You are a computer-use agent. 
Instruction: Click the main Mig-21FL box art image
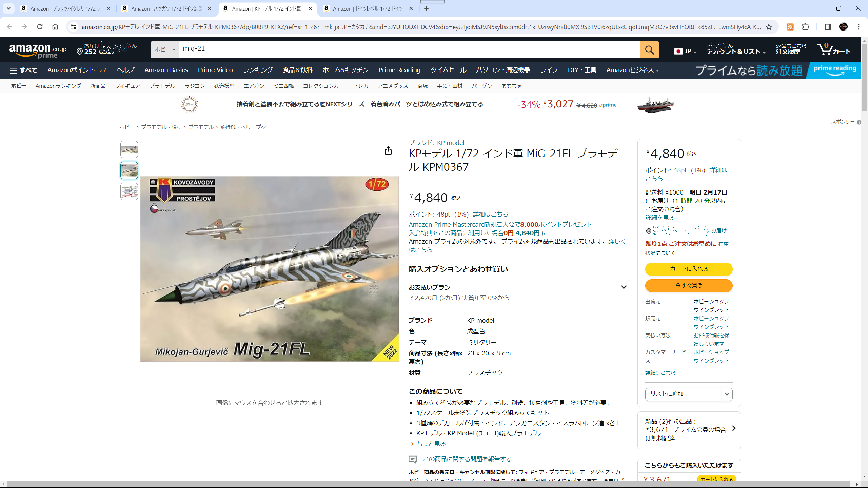click(270, 269)
